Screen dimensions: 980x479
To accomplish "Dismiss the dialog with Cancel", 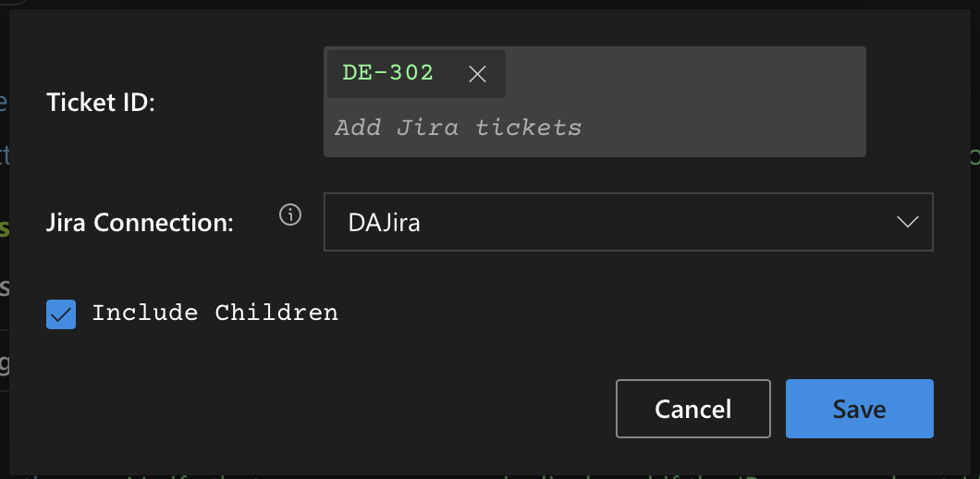I will click(692, 409).
